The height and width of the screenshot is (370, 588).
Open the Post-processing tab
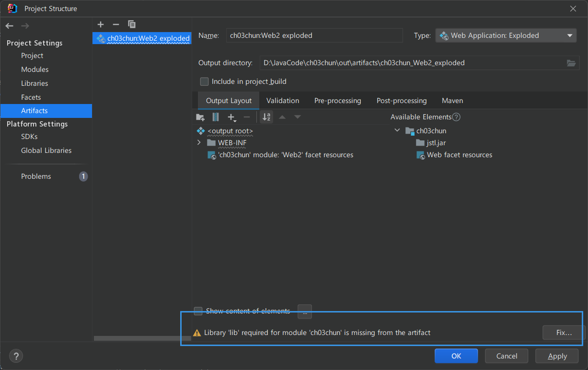pyautogui.click(x=402, y=101)
